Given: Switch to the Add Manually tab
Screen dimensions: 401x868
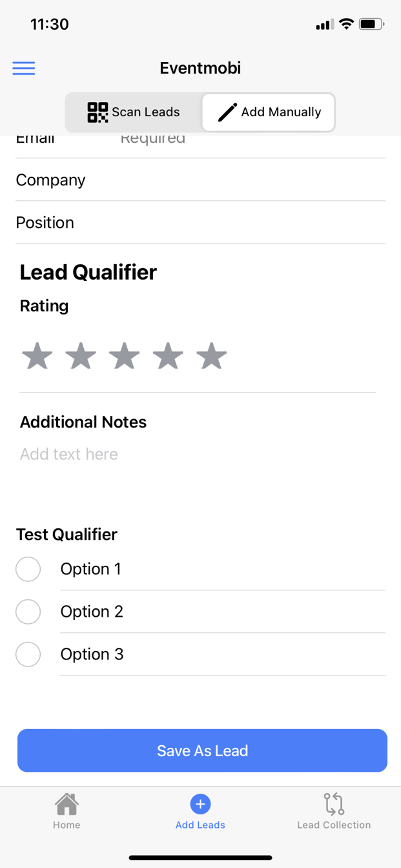Looking at the screenshot, I should [x=269, y=112].
